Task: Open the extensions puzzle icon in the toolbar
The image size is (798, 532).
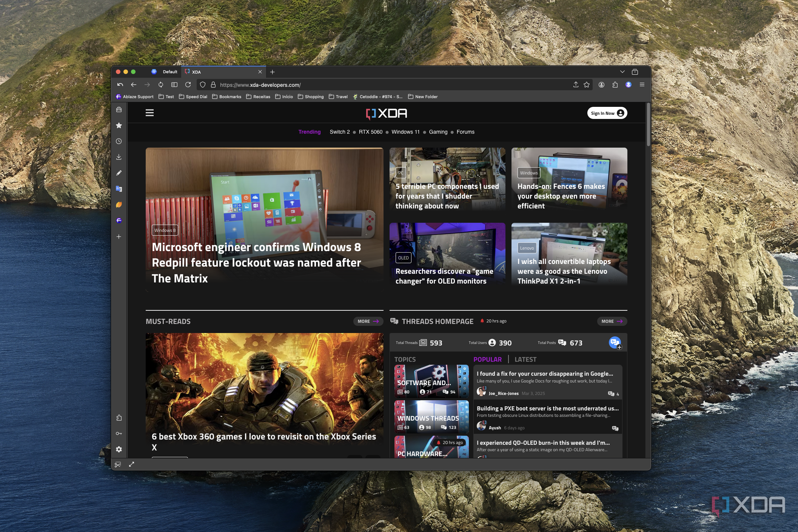Action: point(615,85)
